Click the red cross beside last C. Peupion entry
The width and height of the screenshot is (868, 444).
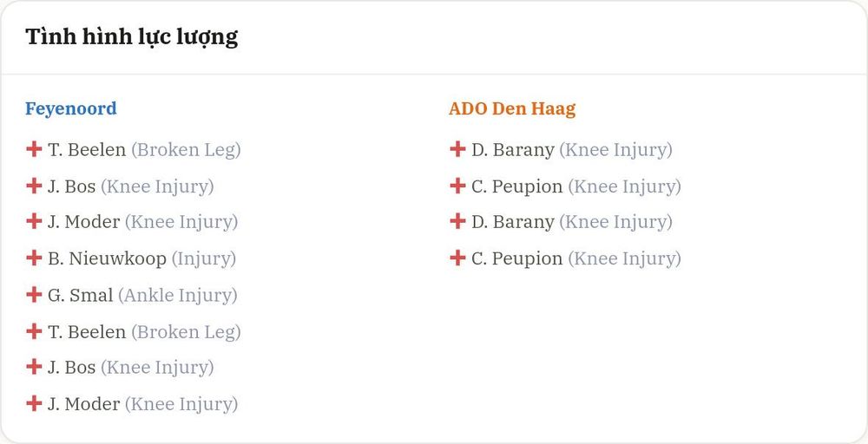(457, 258)
